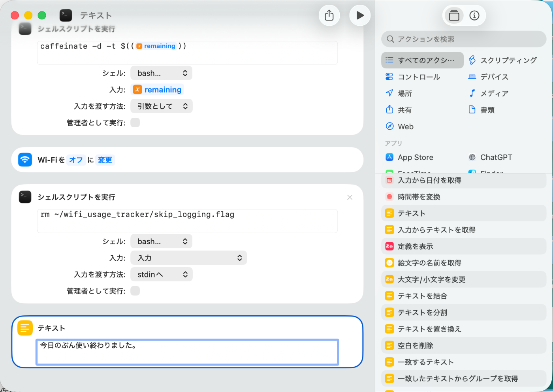Expand the 引数として input method dropdown
The height and width of the screenshot is (392, 553).
pyautogui.click(x=161, y=106)
